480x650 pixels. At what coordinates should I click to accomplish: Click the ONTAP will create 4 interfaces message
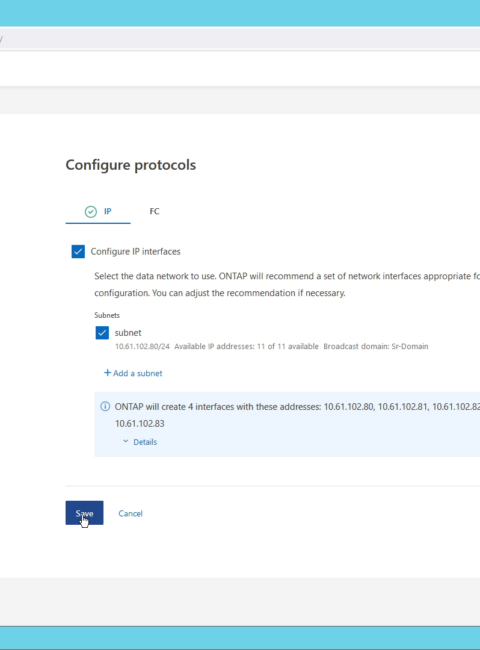click(x=297, y=415)
